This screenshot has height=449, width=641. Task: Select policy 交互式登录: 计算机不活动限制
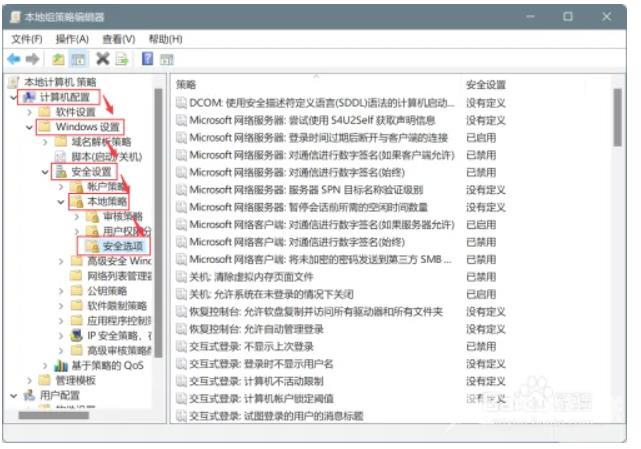point(256,381)
